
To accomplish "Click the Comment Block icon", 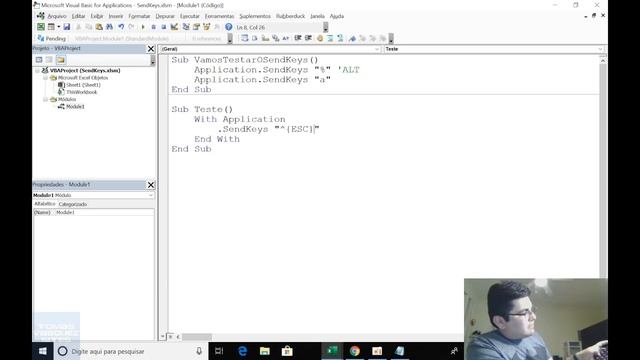I will [x=330, y=38].
